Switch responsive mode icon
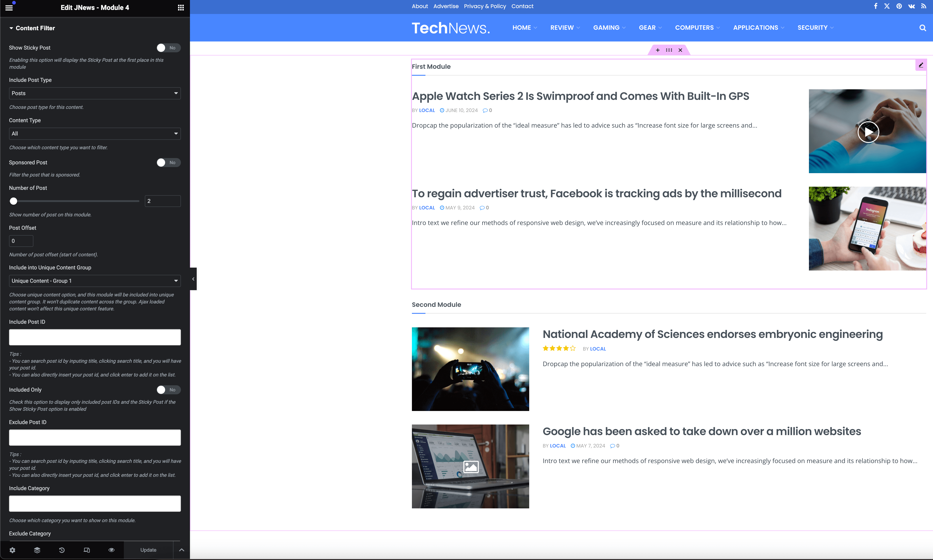The width and height of the screenshot is (933, 560). click(87, 550)
